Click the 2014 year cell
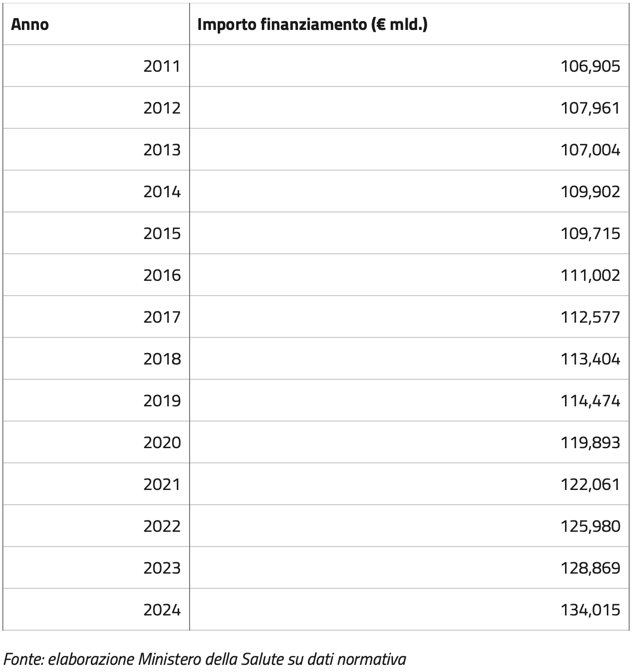 pos(162,192)
